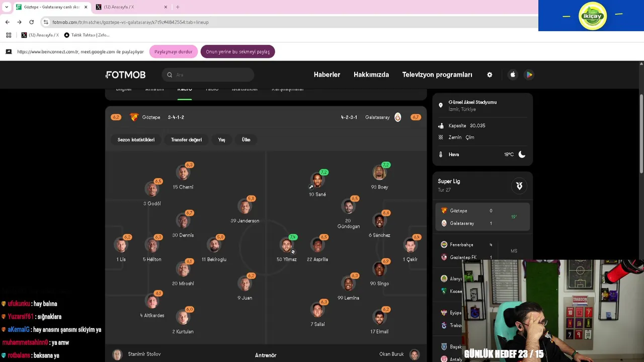Viewport: 644px width, 362px height.
Task: Click Onun yerine bu sekmeyi paylaş button
Action: (237, 52)
